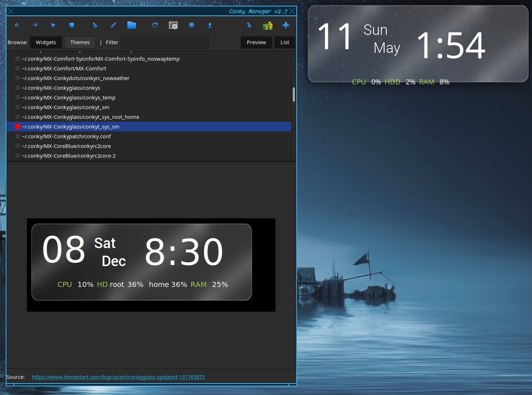Enable MX-Conkyglass/conkys checkbox

tap(17, 88)
